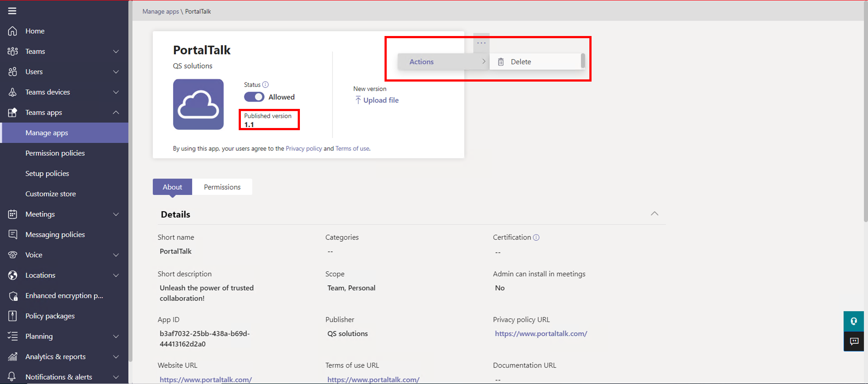Click the Planning checklist icon

[x=13, y=336]
